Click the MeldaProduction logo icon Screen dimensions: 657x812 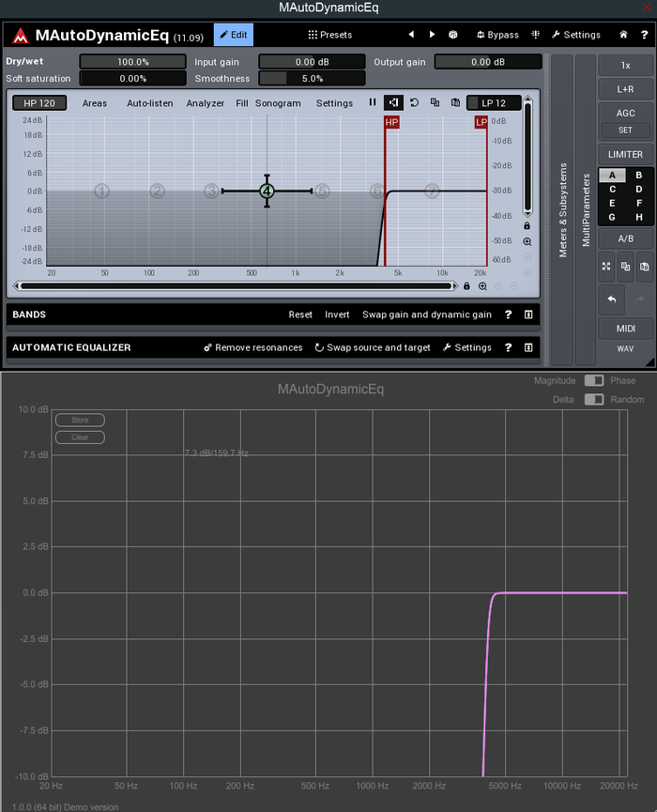21,36
